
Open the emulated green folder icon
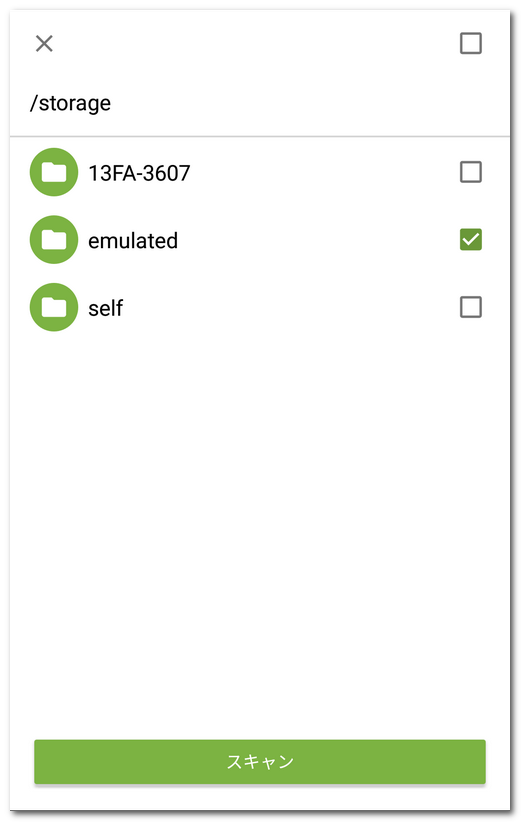point(54,240)
